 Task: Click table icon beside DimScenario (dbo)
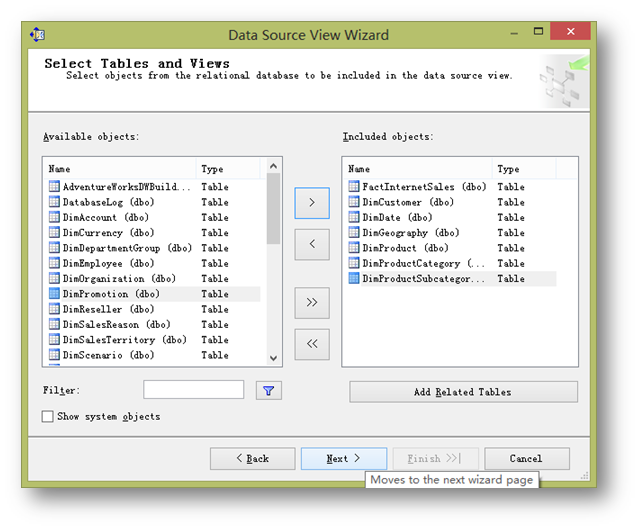point(54,354)
